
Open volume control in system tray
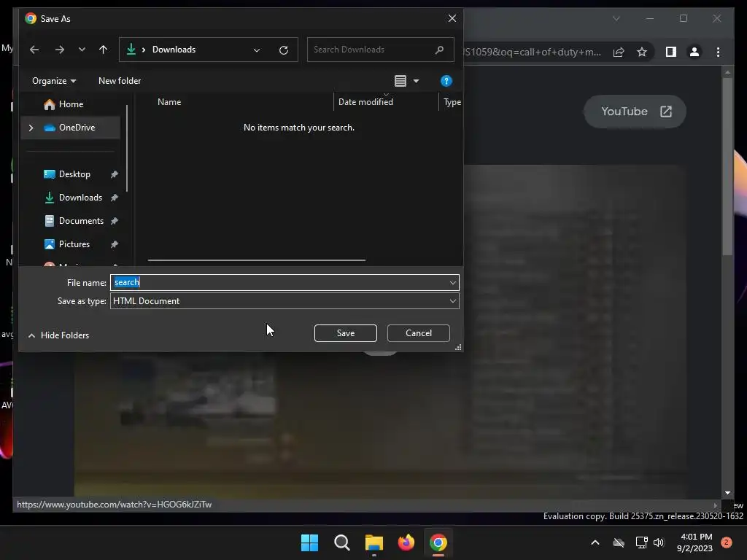pos(659,542)
